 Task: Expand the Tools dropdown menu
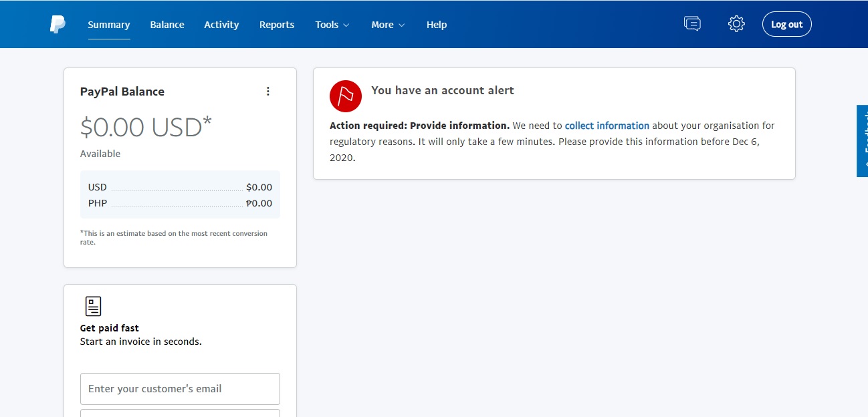pos(332,25)
